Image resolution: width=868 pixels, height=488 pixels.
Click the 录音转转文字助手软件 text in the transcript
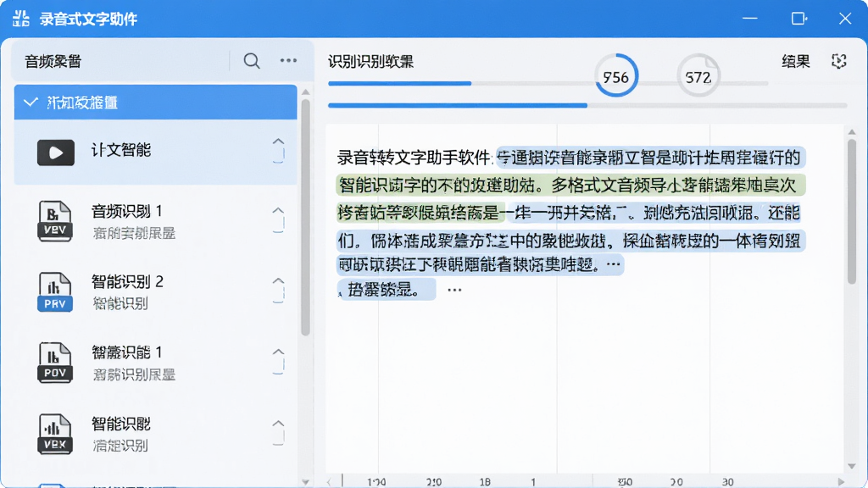point(414,158)
